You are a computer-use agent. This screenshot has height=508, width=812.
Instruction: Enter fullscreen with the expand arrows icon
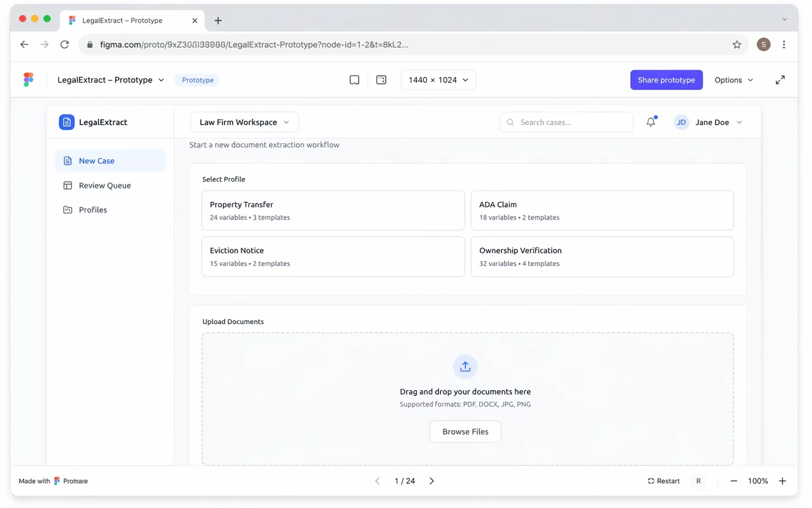(x=780, y=80)
